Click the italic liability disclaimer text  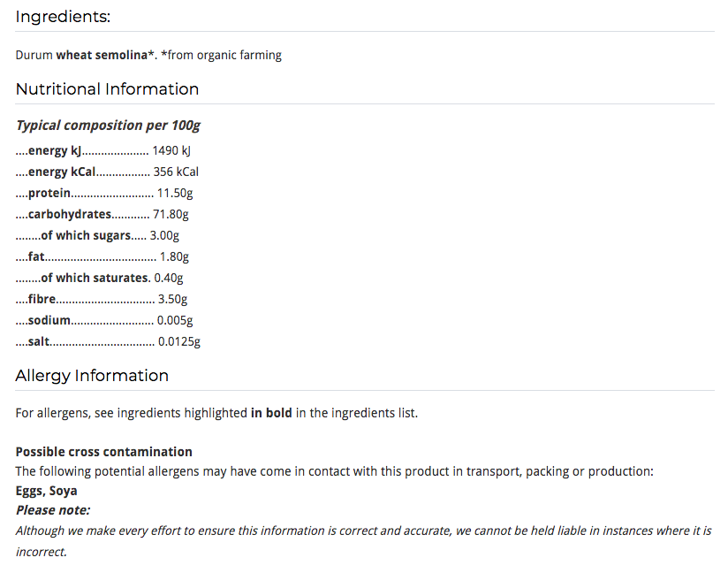363,541
